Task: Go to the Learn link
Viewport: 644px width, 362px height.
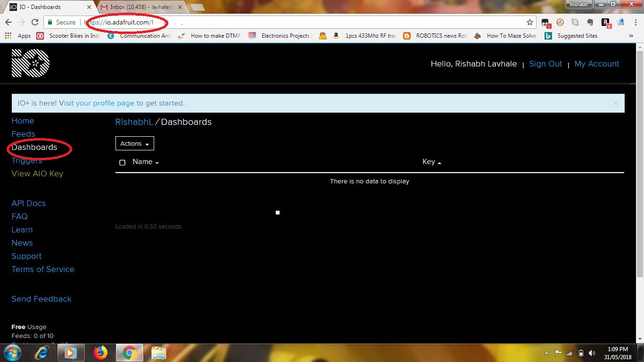Action: coord(22,230)
